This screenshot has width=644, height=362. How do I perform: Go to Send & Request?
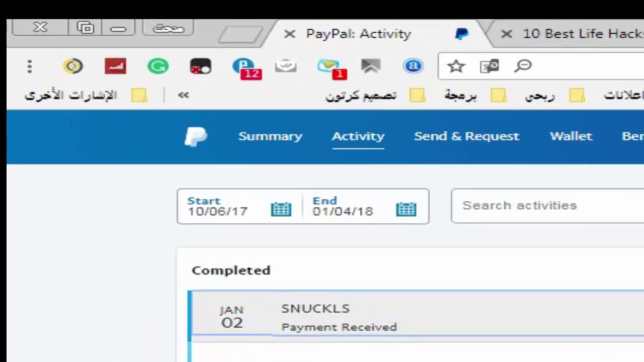(466, 136)
